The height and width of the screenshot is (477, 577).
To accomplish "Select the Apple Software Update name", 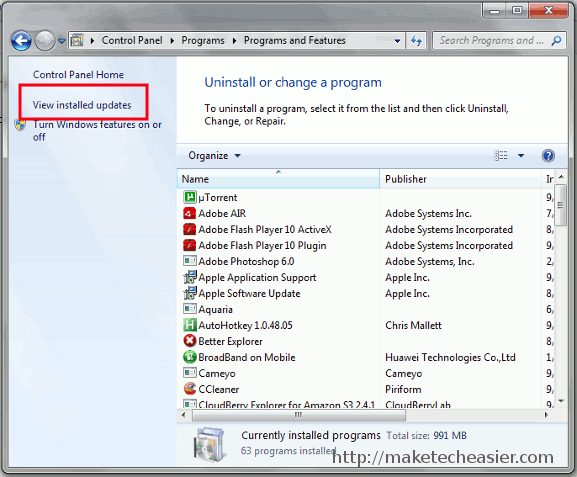I will point(249,293).
